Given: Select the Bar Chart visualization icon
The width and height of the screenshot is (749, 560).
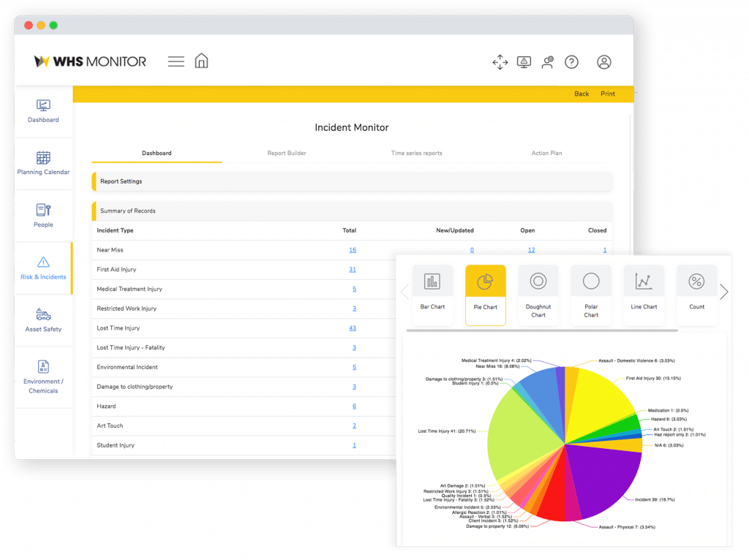Looking at the screenshot, I should click(432, 281).
